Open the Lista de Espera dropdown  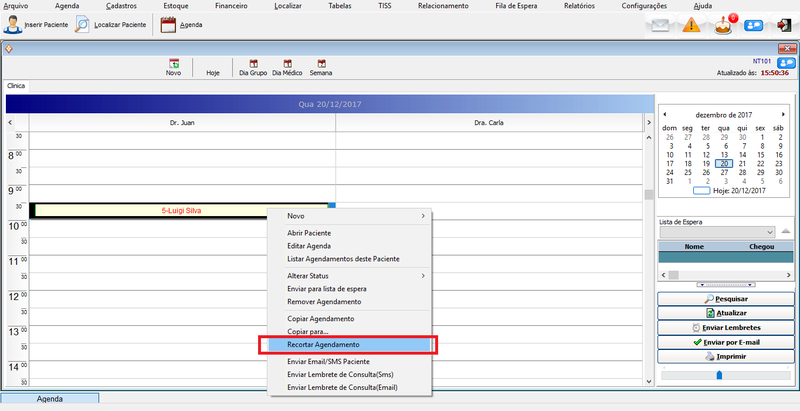coord(768,232)
